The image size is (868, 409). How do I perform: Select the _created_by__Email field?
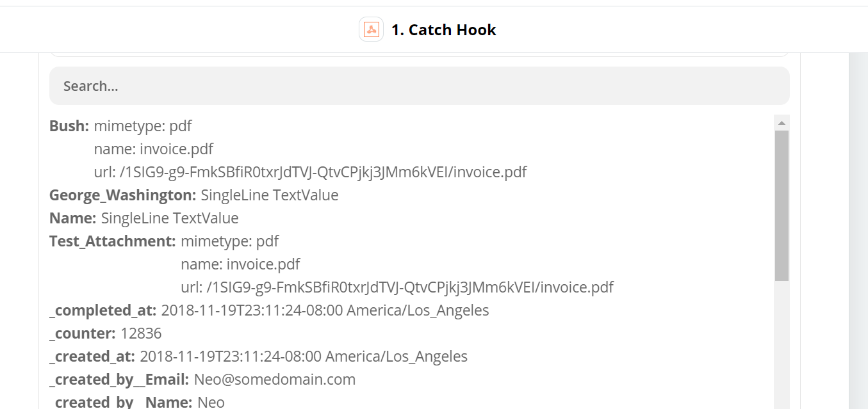point(202,379)
